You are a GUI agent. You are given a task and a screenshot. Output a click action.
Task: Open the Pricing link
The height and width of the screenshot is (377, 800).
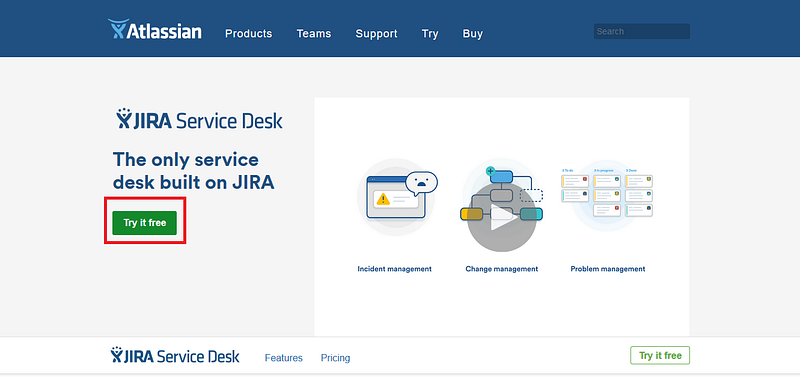(335, 358)
